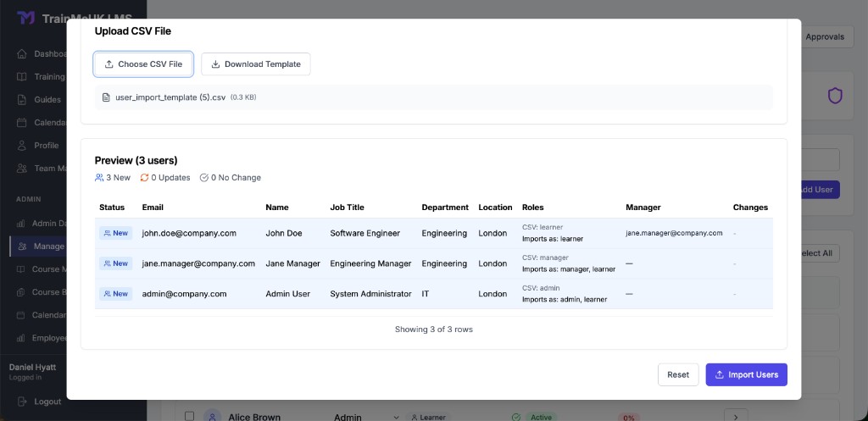This screenshot has width=868, height=421.
Task: Click Imports as: admin, learner text
Action: tap(565, 299)
